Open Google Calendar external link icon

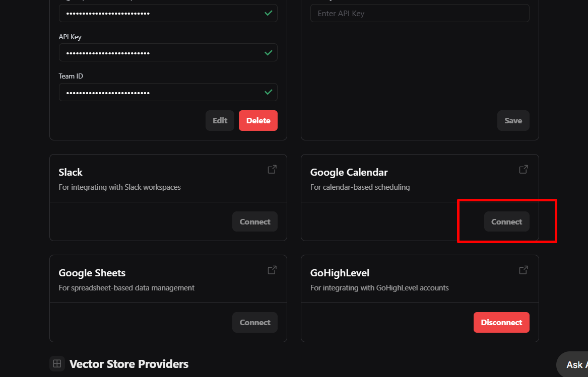(524, 170)
